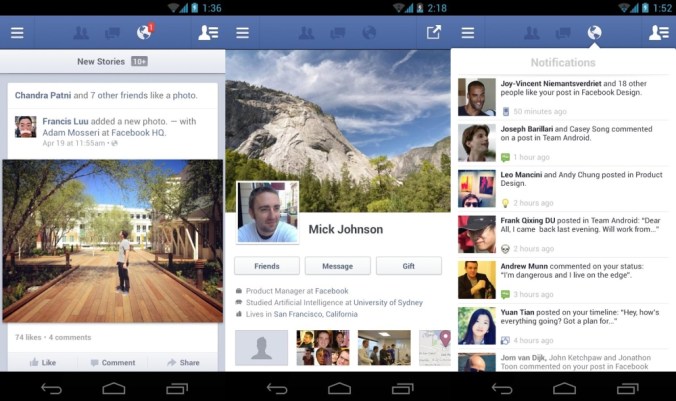Open Joseph Barillari Team Android notification
Viewport: 676px width, 401px height.
[x=563, y=143]
